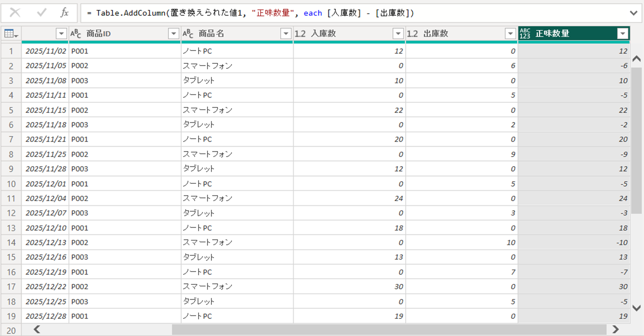Open the filter dropdown for 商品名 column
Screen dimensions: 644x336
286,34
